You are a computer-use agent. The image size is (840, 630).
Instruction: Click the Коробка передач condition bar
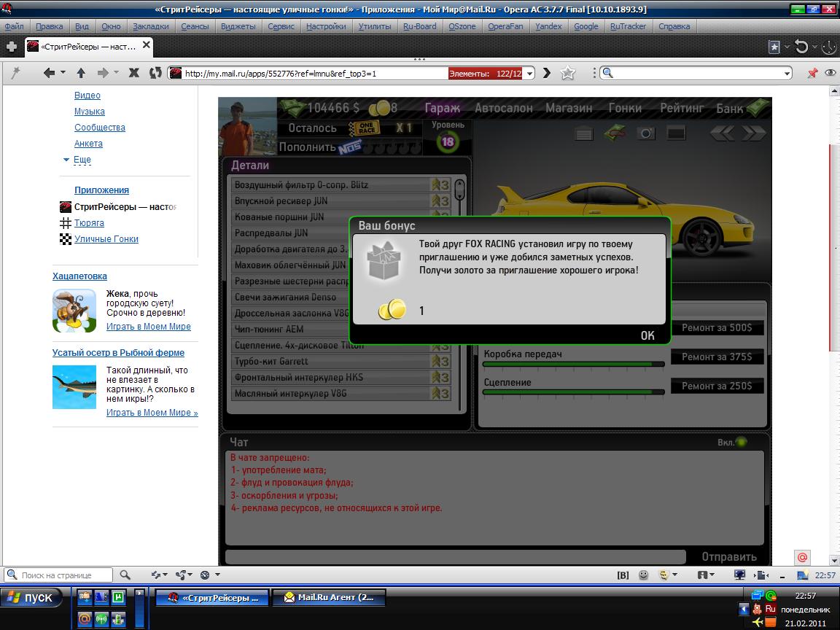point(573,365)
